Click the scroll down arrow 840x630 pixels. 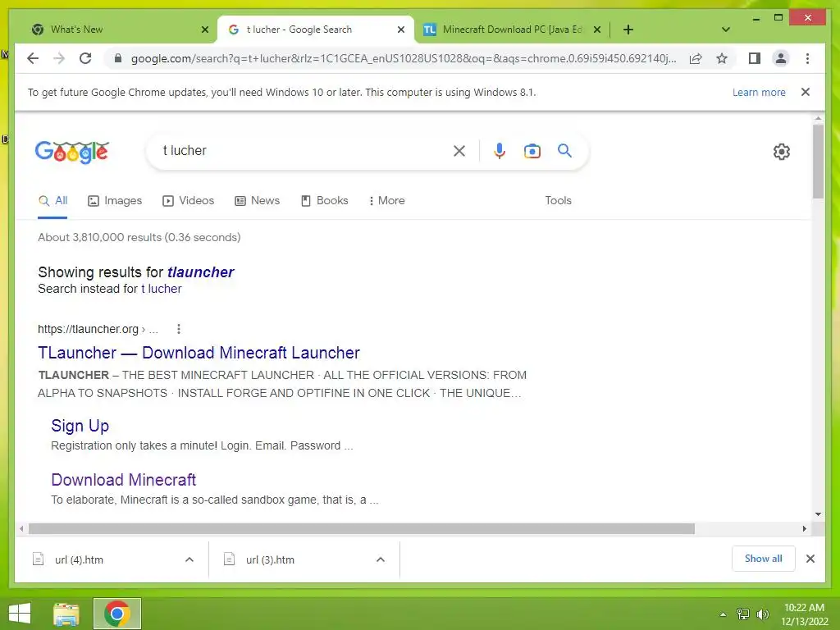[x=818, y=514]
